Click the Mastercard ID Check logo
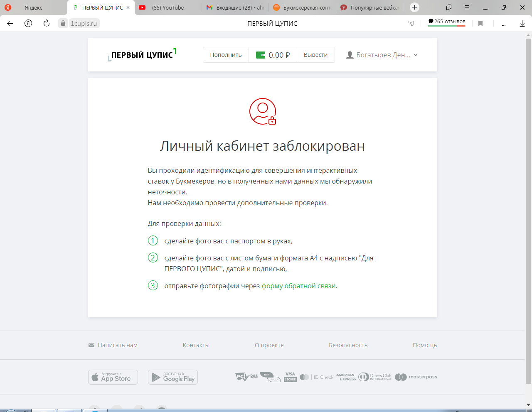 (x=316, y=377)
